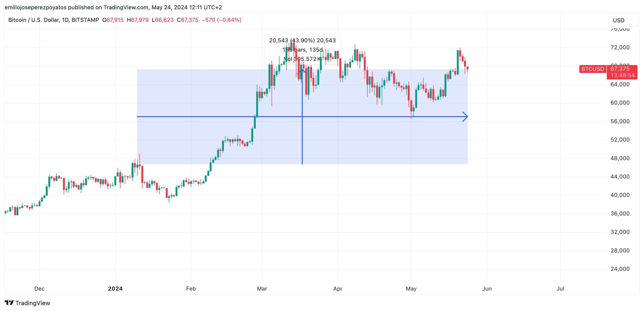This screenshot has height=311, width=644.
Task: Select the Mar label on time axis
Action: pos(262,289)
